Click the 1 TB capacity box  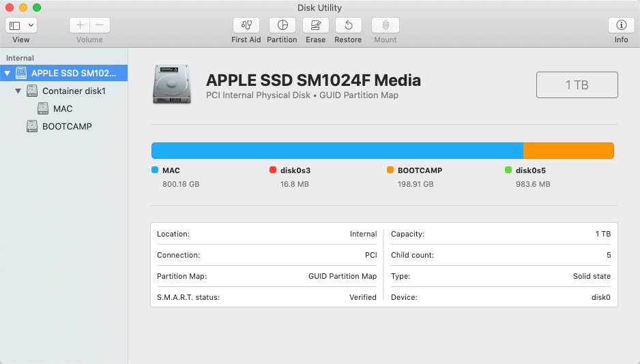tap(577, 85)
